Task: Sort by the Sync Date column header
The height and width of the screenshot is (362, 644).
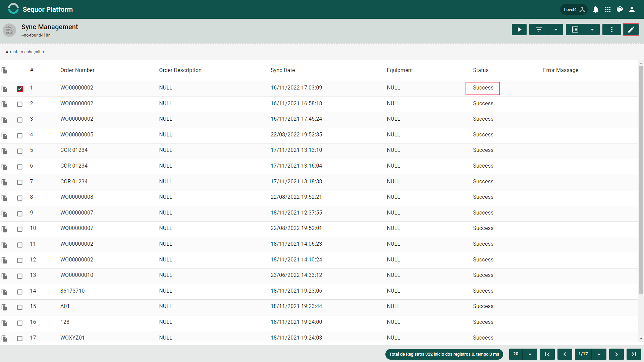Action: pyautogui.click(x=283, y=70)
